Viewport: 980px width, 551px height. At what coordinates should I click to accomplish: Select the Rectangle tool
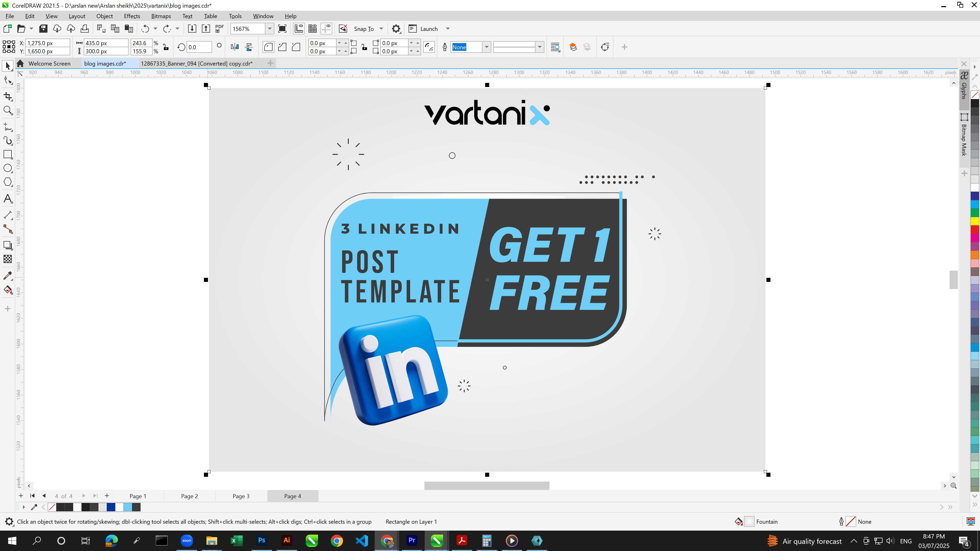click(x=8, y=154)
